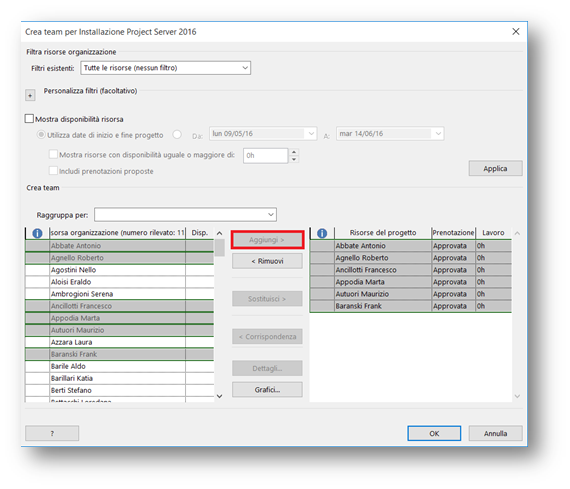Click the Corrispondenza button

pyautogui.click(x=267, y=337)
